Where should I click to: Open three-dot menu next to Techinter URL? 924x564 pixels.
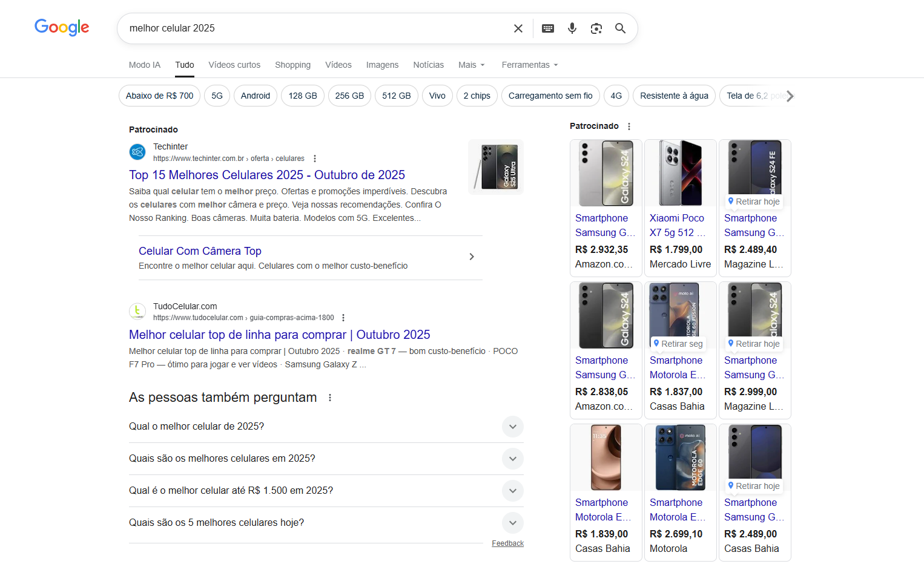(315, 159)
